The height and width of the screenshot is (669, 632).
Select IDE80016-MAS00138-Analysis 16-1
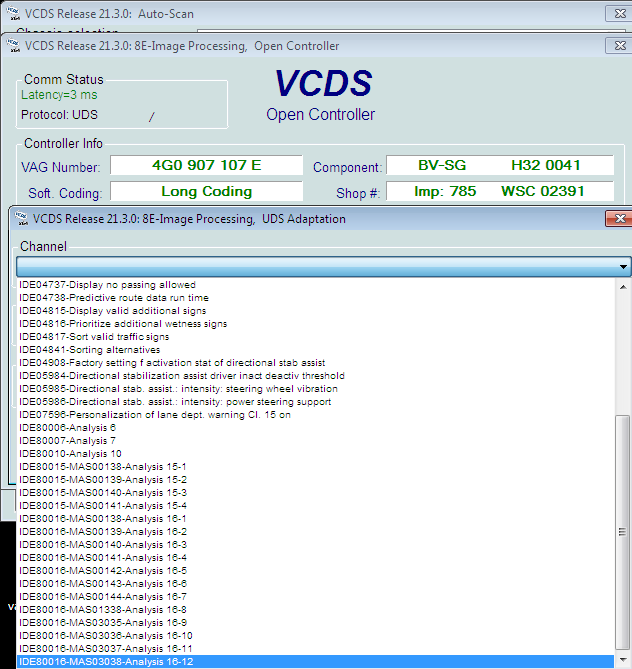click(x=315, y=519)
